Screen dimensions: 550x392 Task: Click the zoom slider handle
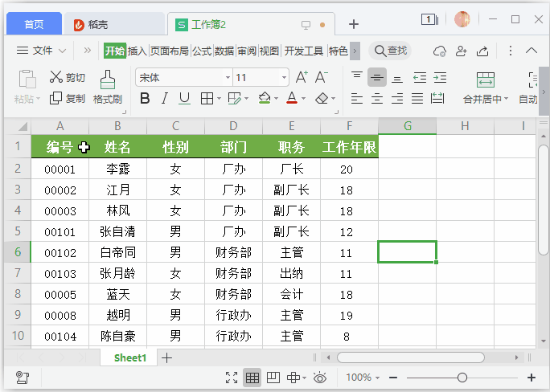(462, 378)
